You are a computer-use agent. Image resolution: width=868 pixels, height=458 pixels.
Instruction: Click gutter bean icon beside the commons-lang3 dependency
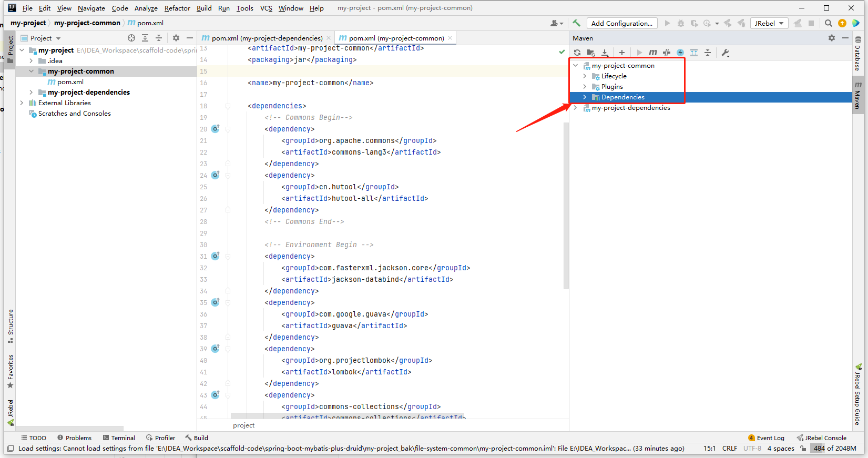point(216,129)
